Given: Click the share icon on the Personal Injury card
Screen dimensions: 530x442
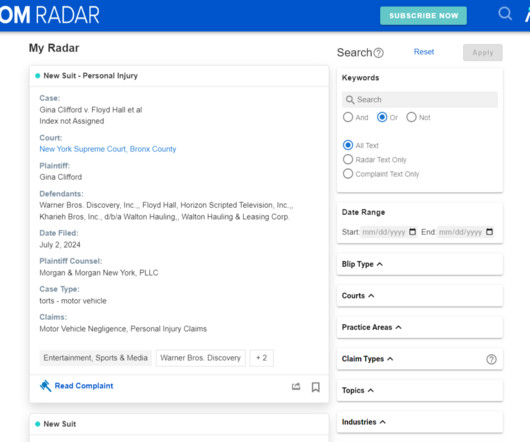Looking at the screenshot, I should point(296,387).
